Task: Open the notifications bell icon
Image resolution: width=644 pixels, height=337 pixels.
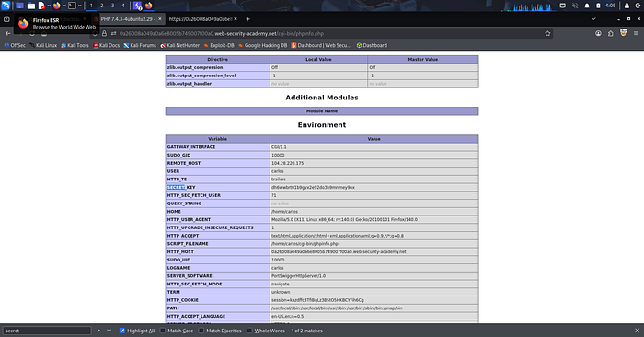Action: pyautogui.click(x=587, y=6)
